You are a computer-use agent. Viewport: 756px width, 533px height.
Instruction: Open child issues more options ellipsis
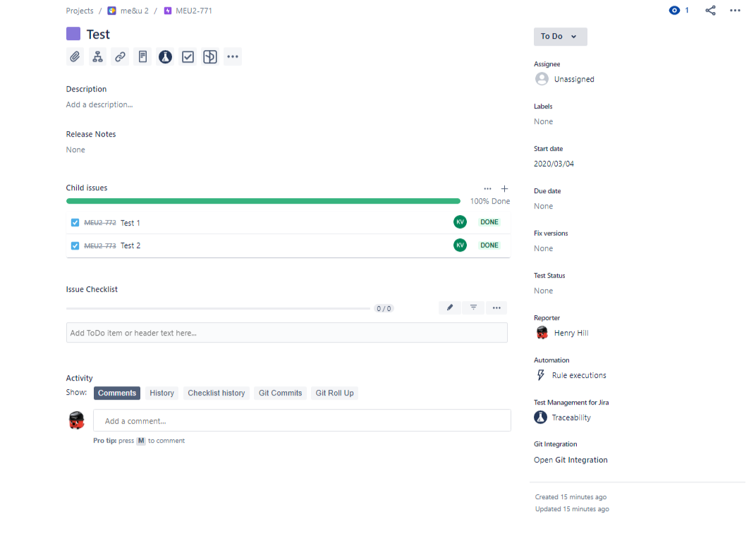487,189
